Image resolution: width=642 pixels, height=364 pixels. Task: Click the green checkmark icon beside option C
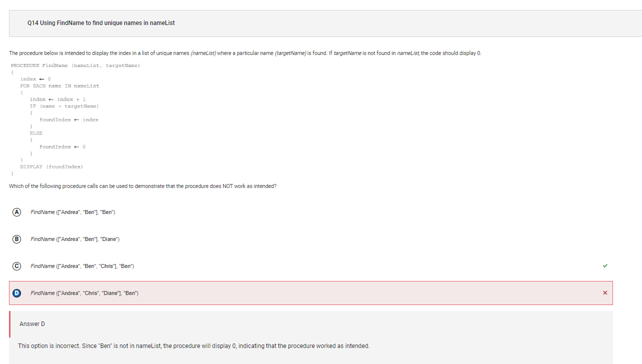pos(605,266)
